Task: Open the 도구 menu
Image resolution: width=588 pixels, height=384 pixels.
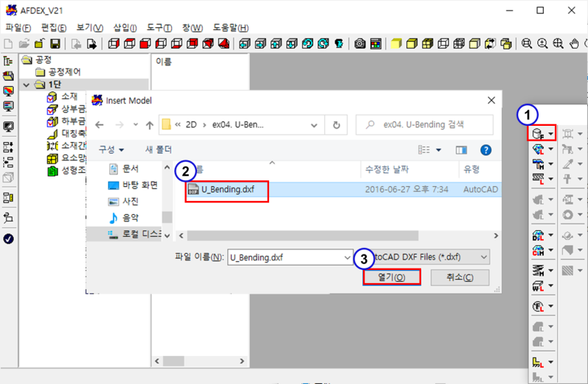Action: [159, 27]
